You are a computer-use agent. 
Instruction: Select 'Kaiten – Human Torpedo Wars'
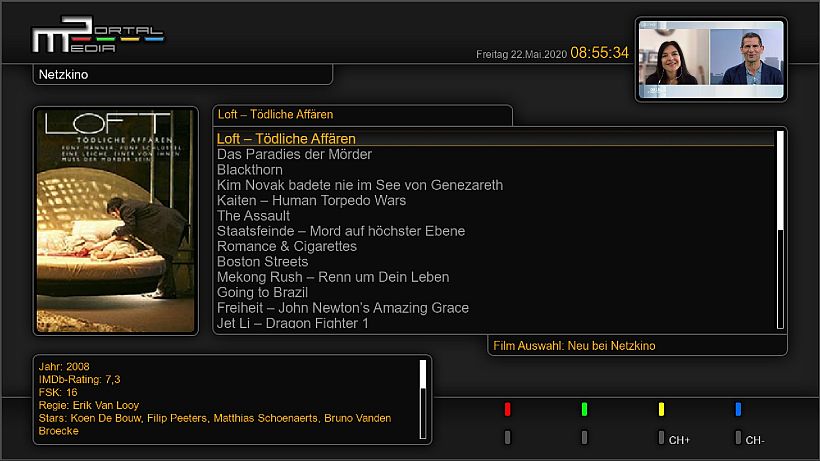311,201
